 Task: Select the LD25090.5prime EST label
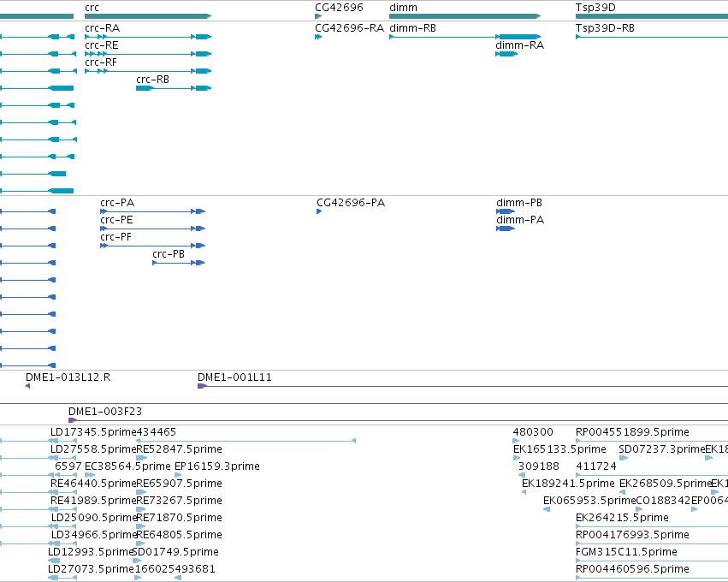point(94,518)
